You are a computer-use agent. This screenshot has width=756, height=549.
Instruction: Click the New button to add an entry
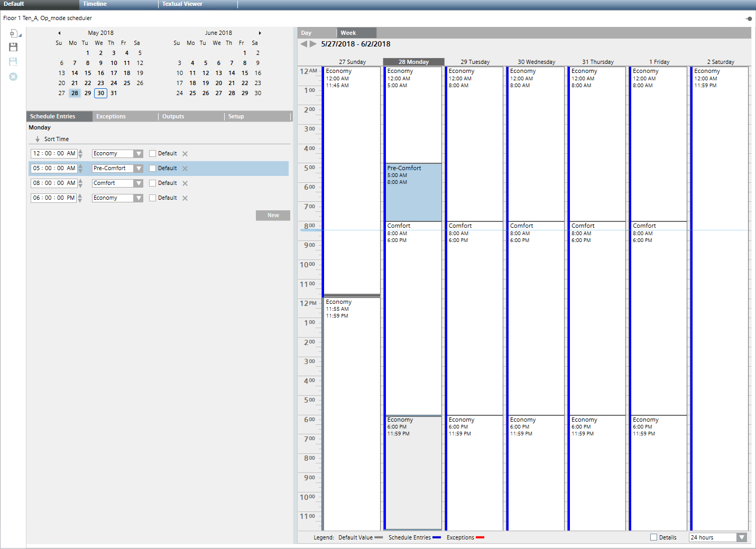tap(273, 215)
